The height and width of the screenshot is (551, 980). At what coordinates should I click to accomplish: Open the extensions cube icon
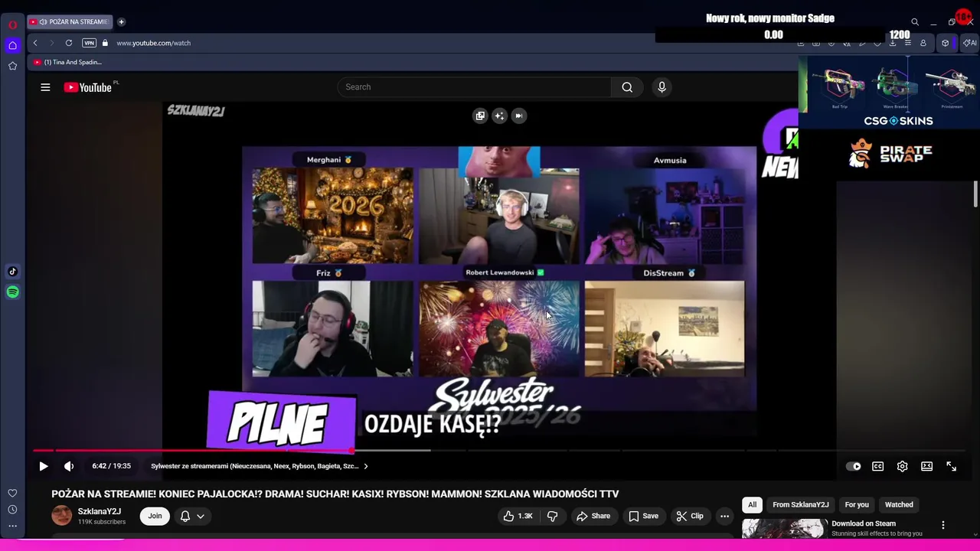tap(945, 43)
